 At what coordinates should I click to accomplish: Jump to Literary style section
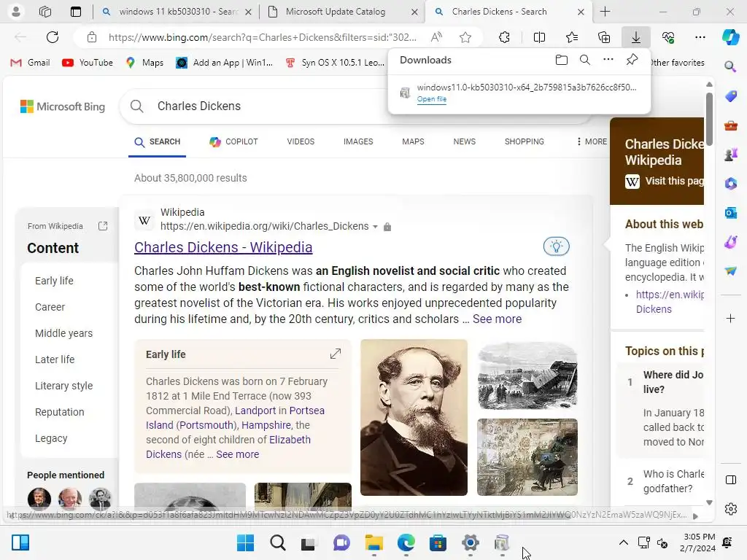click(64, 386)
